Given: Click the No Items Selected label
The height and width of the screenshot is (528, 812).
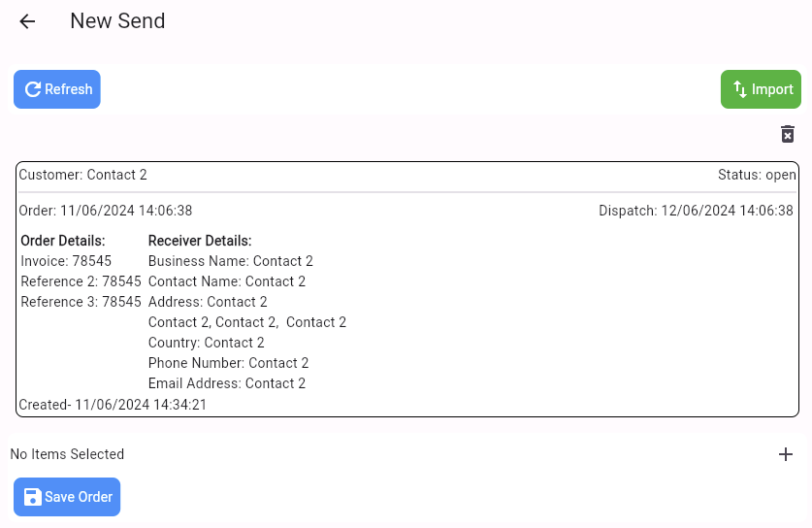Looking at the screenshot, I should [67, 454].
